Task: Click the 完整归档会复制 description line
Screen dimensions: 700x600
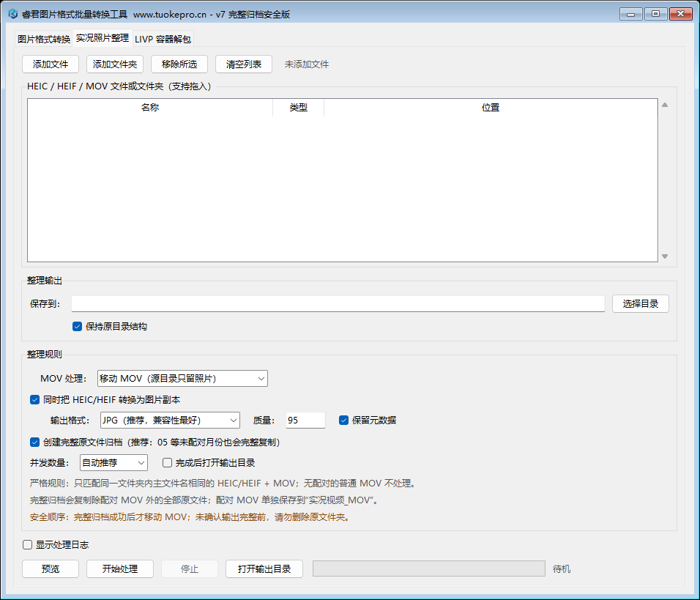Action: coord(205,500)
